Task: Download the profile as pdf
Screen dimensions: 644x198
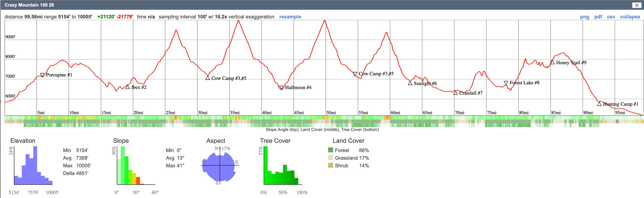Action: tap(598, 17)
